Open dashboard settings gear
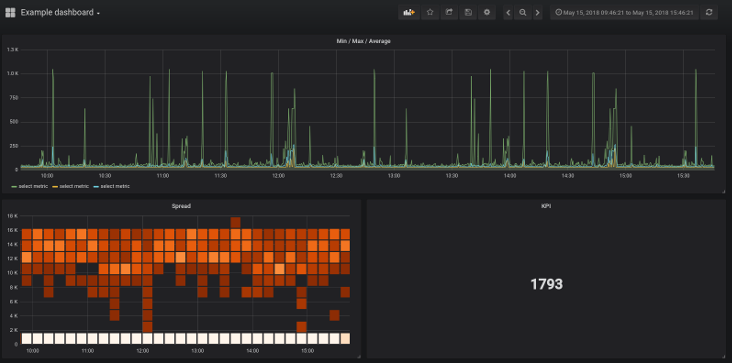This screenshot has height=363, width=732. [x=487, y=13]
